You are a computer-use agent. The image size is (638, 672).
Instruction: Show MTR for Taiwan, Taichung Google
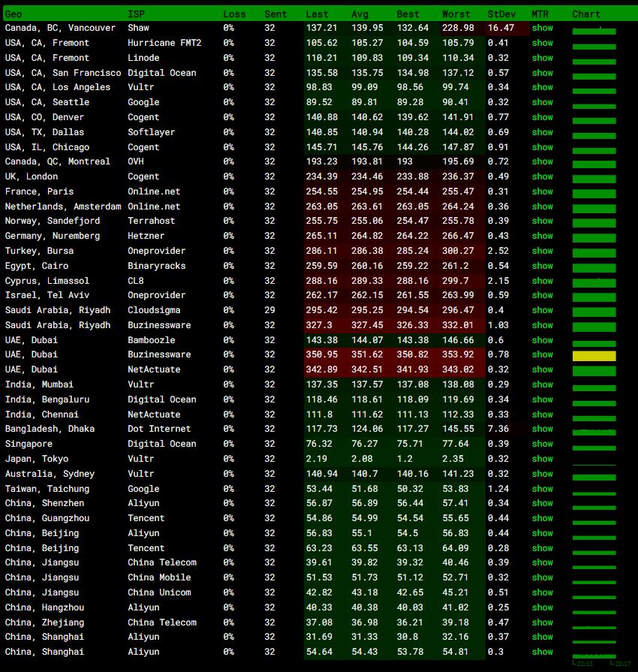[542, 489]
